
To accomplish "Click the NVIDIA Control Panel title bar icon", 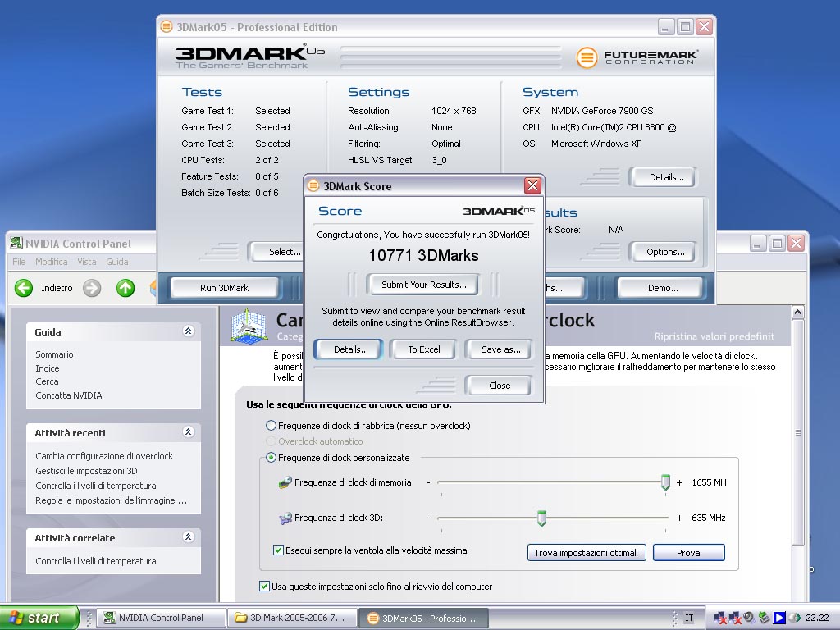I will click(x=16, y=243).
